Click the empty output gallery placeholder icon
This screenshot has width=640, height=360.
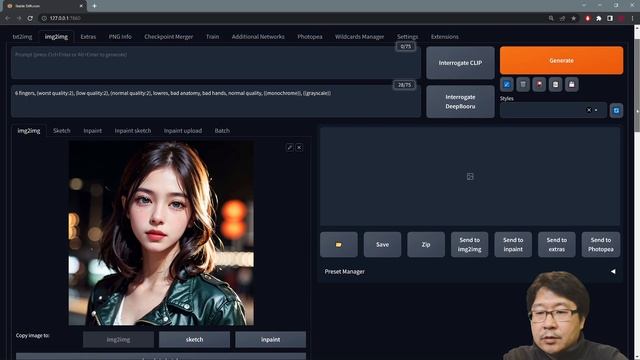pyautogui.click(x=470, y=176)
